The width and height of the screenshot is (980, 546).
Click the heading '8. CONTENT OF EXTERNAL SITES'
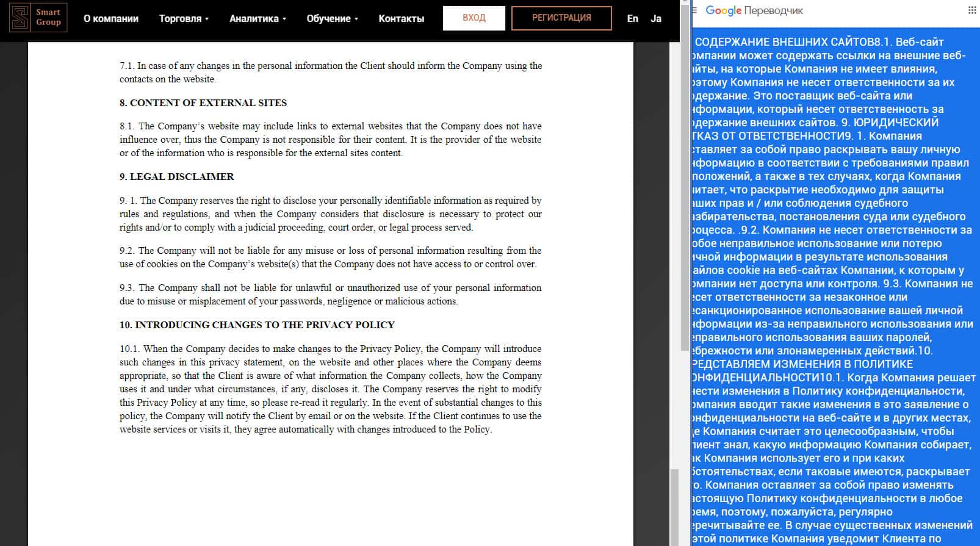(203, 103)
